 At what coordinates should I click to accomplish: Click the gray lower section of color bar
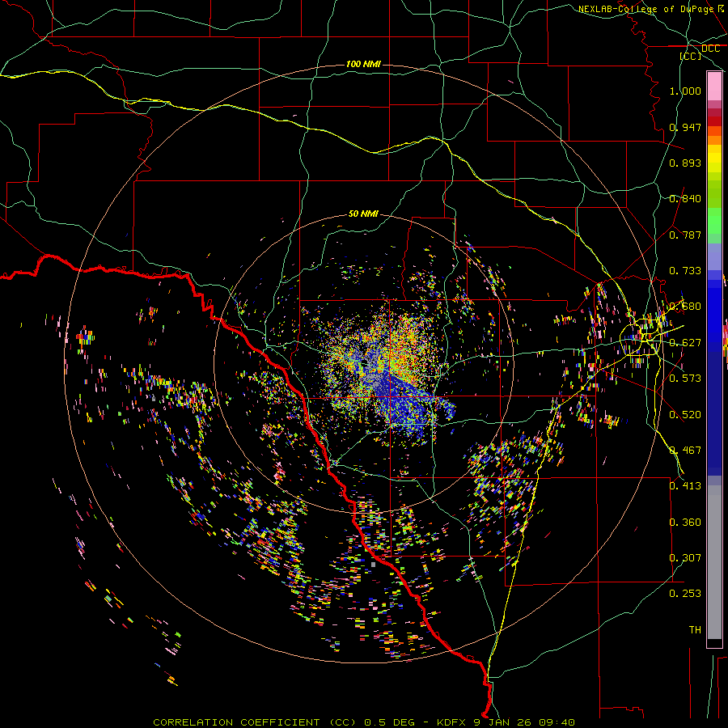click(714, 562)
